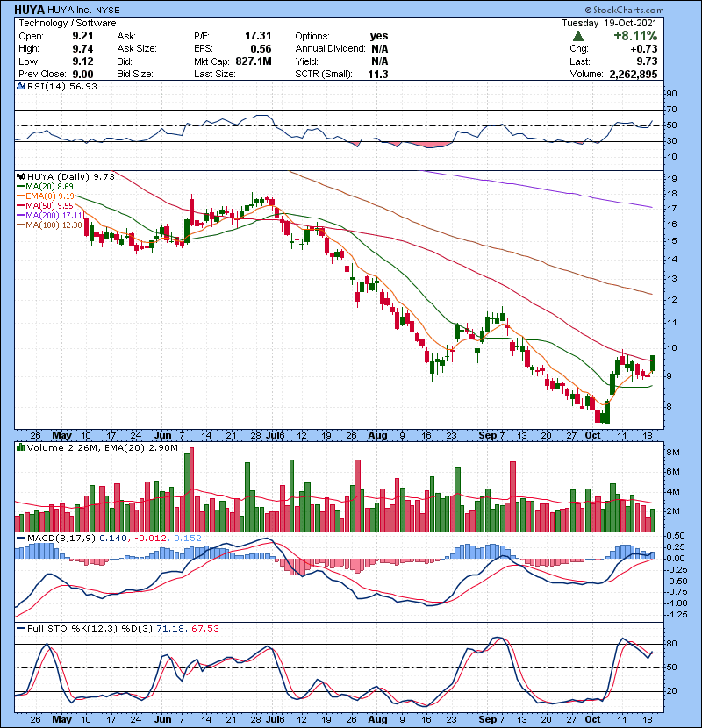Click the stochastic %D value 67.53
The width and height of the screenshot is (702, 728).
click(204, 628)
